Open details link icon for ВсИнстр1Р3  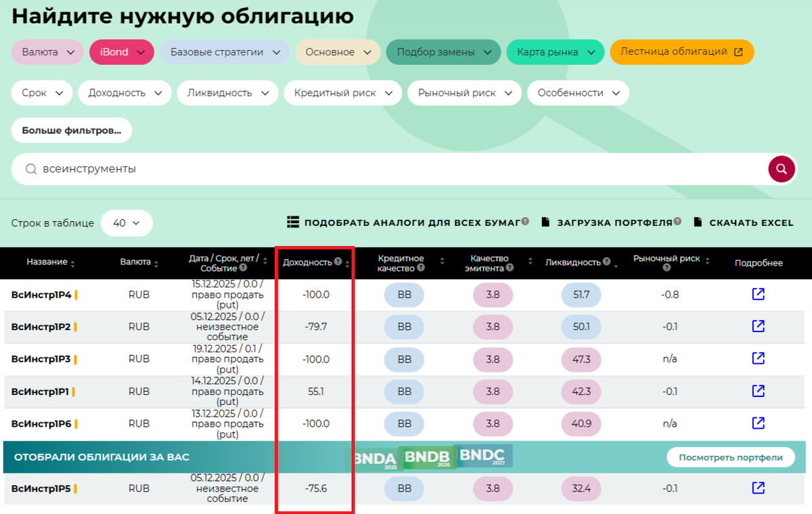point(759,358)
